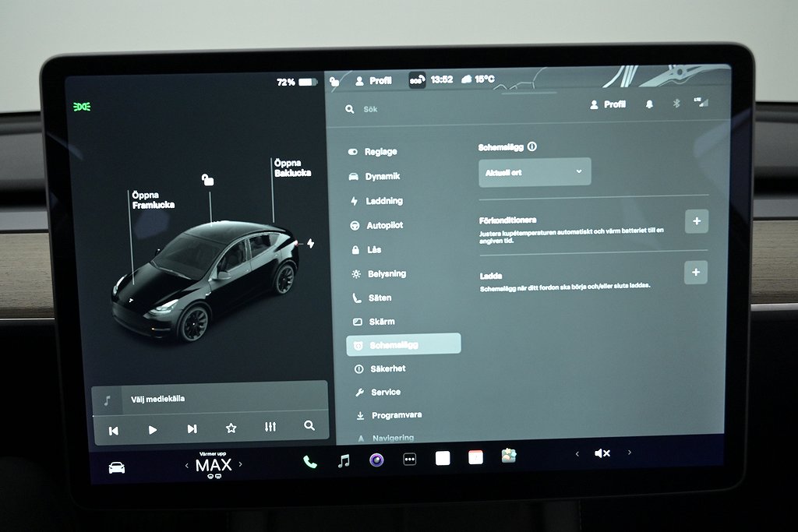Tap the unlock icon above the car
The width and height of the screenshot is (798, 532).
coord(207,179)
